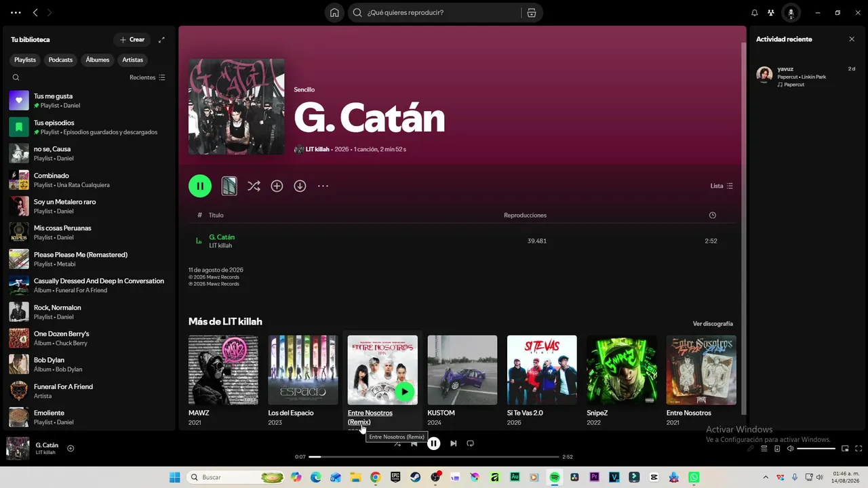Toggle repeat in the player bar

point(470,443)
